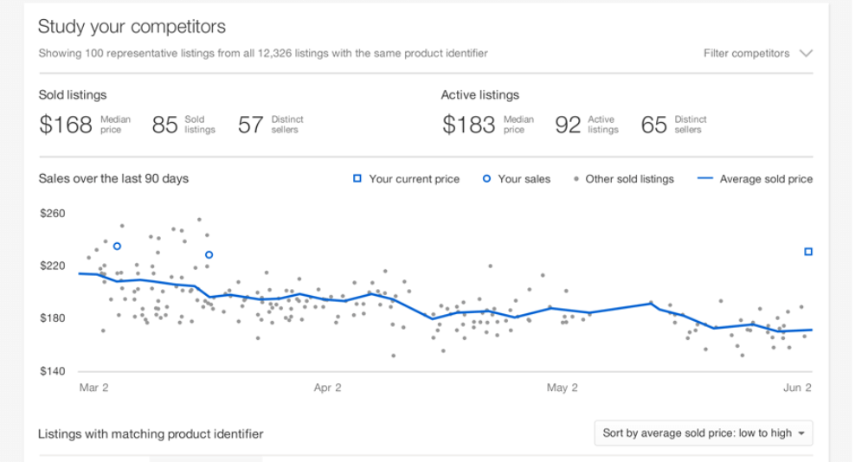
Task: Click the 85 sold listings figure
Action: tap(164, 125)
